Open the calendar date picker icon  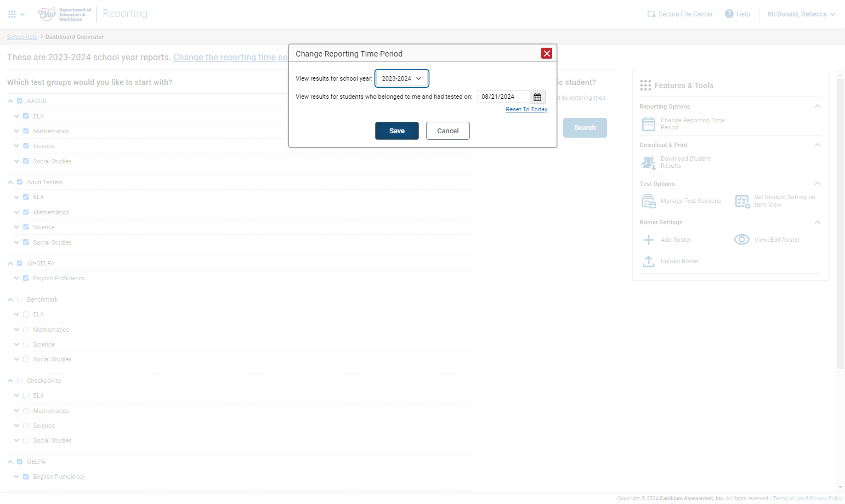click(x=537, y=97)
